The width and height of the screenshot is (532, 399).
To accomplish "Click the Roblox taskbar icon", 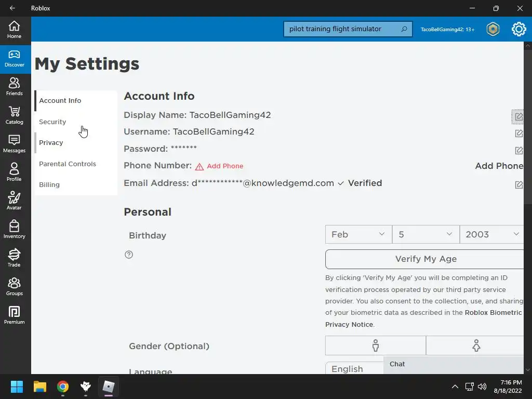I will pyautogui.click(x=109, y=387).
